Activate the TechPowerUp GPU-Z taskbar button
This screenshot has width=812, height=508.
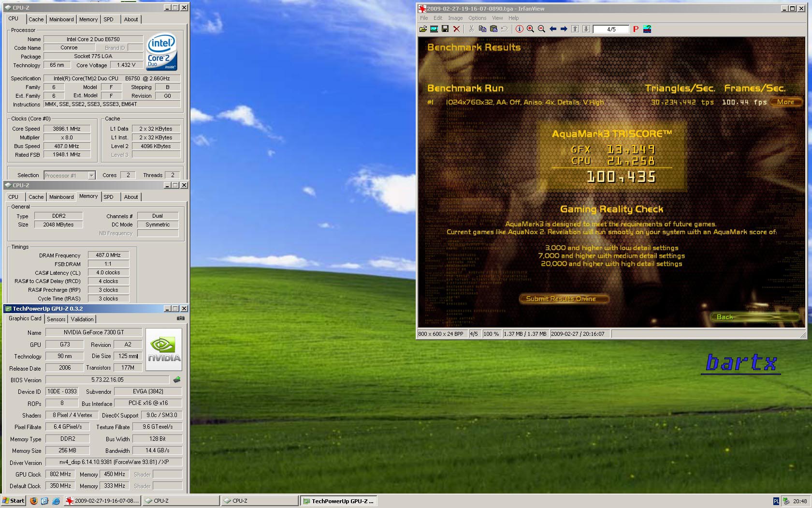338,501
